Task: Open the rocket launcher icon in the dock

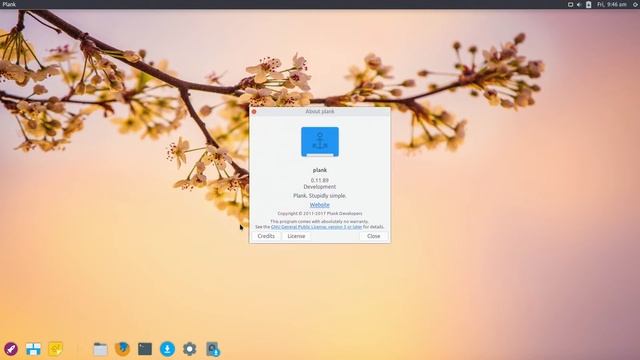Action: tap(11, 349)
